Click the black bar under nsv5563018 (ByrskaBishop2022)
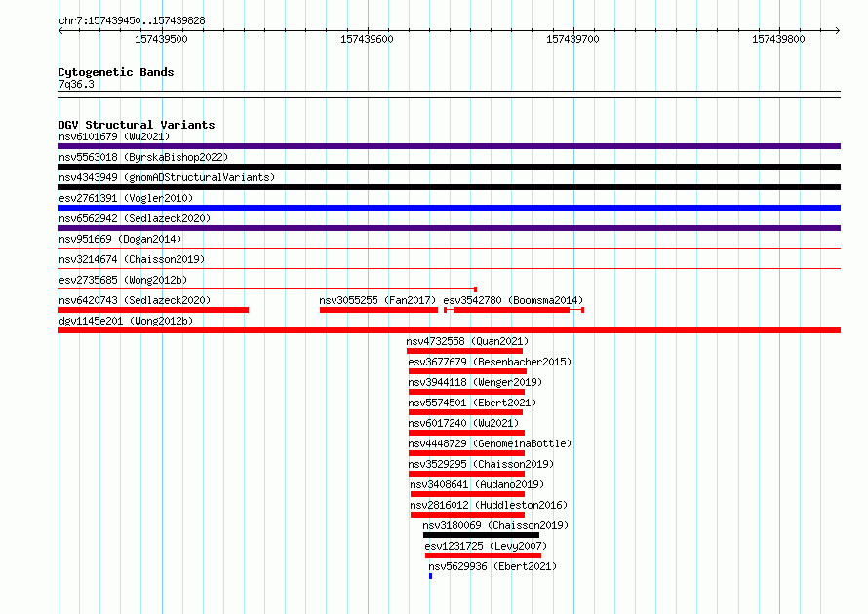Screen dimensions: 868x614 click(x=449, y=167)
